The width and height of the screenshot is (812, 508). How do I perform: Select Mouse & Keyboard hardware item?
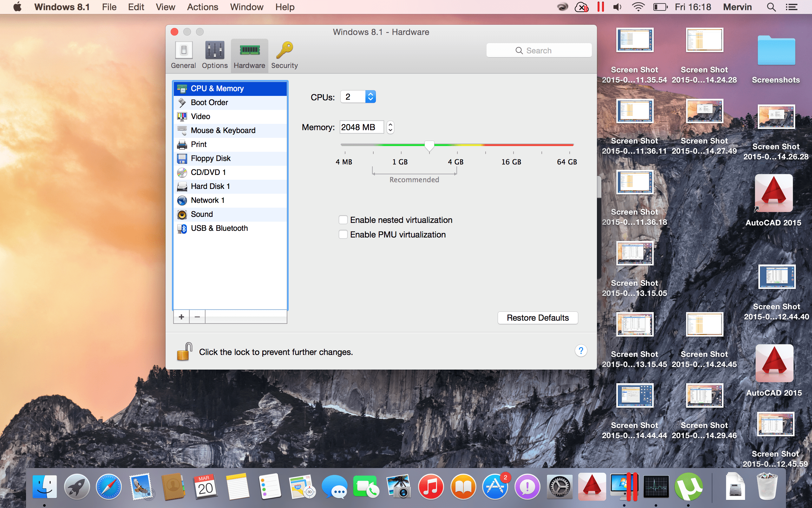[230, 130]
